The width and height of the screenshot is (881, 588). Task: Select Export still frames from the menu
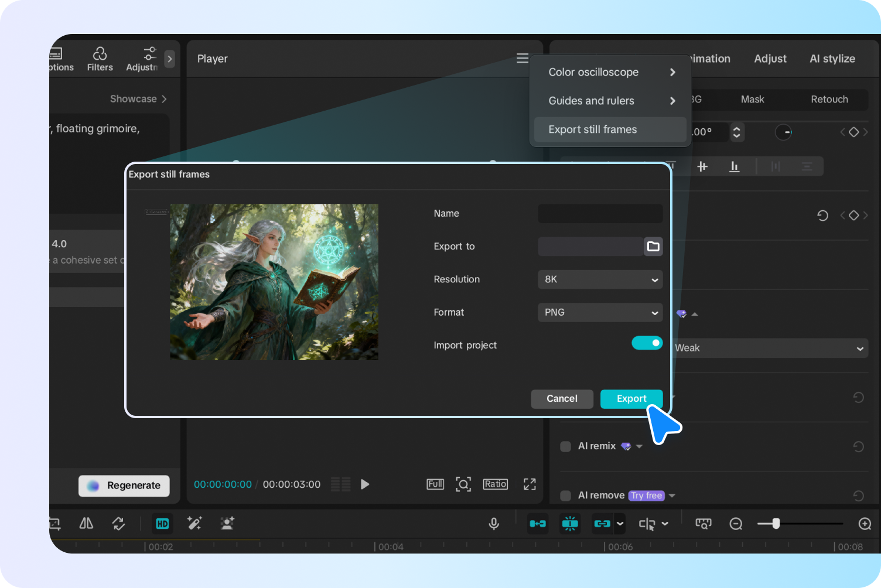pyautogui.click(x=593, y=129)
